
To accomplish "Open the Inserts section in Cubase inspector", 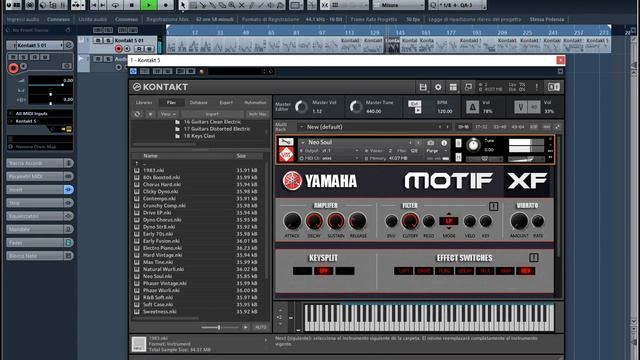I will coord(40,190).
